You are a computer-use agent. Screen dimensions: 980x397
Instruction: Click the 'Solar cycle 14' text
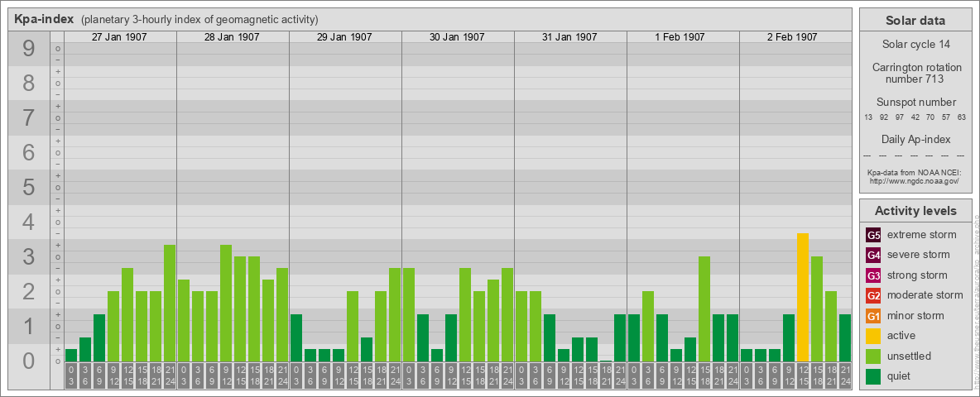(x=915, y=45)
